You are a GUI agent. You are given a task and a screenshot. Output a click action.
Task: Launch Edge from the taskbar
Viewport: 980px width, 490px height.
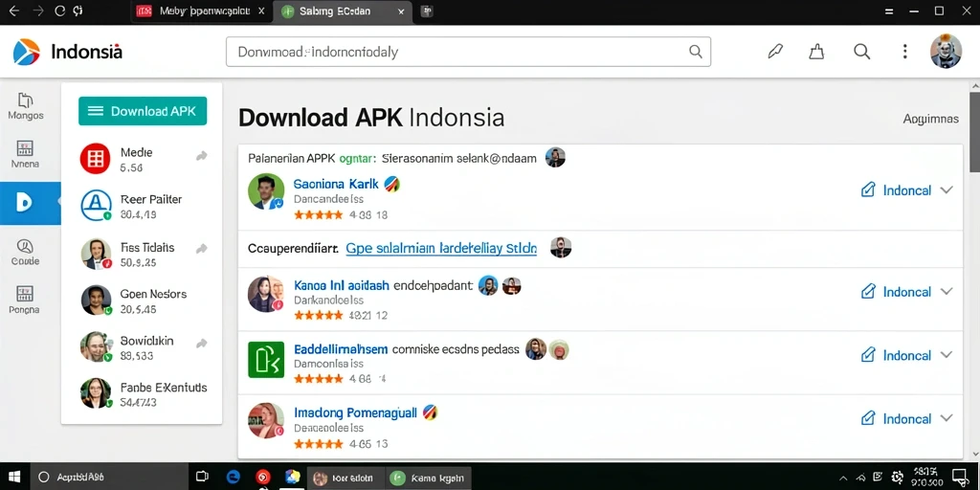233,477
